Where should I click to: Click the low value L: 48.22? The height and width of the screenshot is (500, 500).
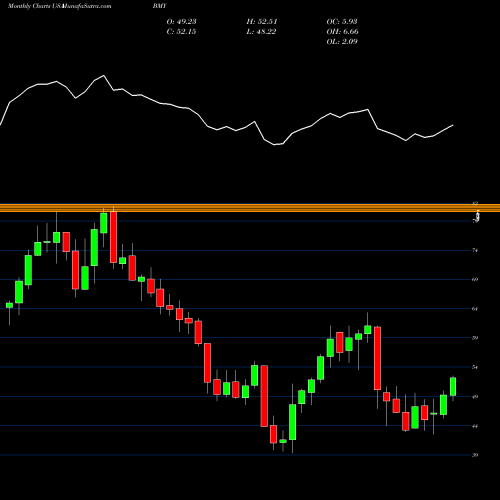[x=261, y=32]
